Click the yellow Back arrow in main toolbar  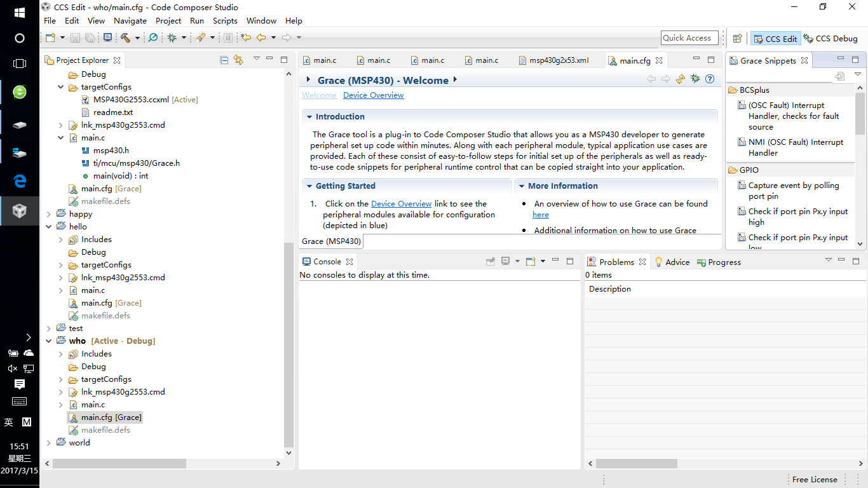tap(261, 38)
